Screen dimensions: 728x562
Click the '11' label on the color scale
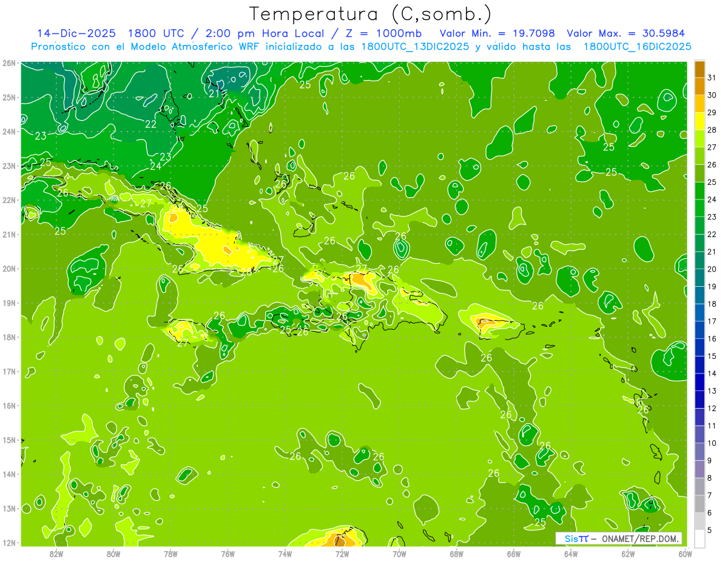click(712, 426)
